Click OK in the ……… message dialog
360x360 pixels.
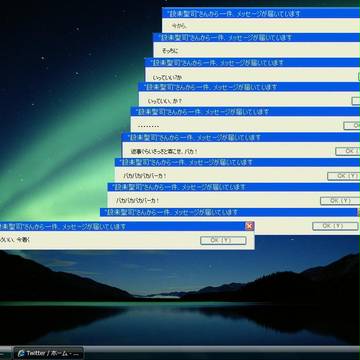352,126
